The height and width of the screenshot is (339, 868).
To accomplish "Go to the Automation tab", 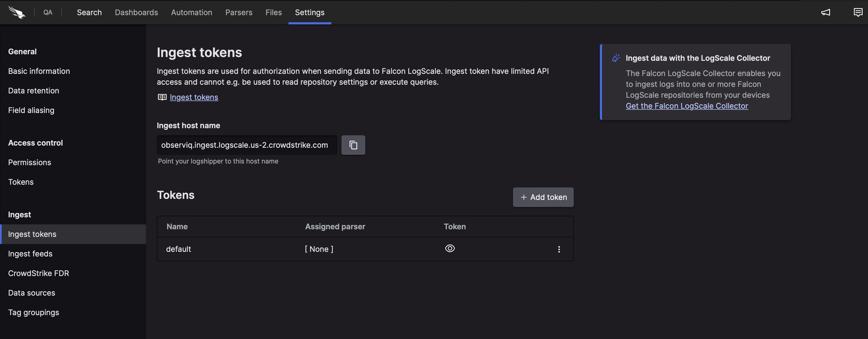I will 192,12.
